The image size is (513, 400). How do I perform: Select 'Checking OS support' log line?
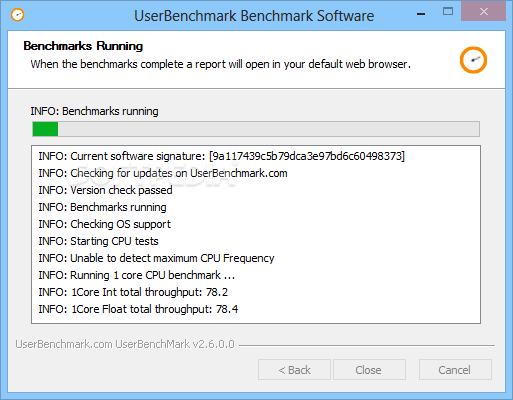click(104, 224)
